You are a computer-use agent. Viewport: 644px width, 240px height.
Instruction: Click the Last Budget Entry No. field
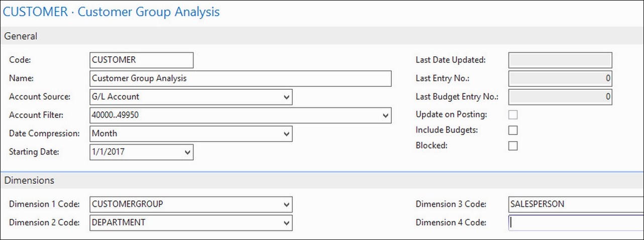(561, 96)
